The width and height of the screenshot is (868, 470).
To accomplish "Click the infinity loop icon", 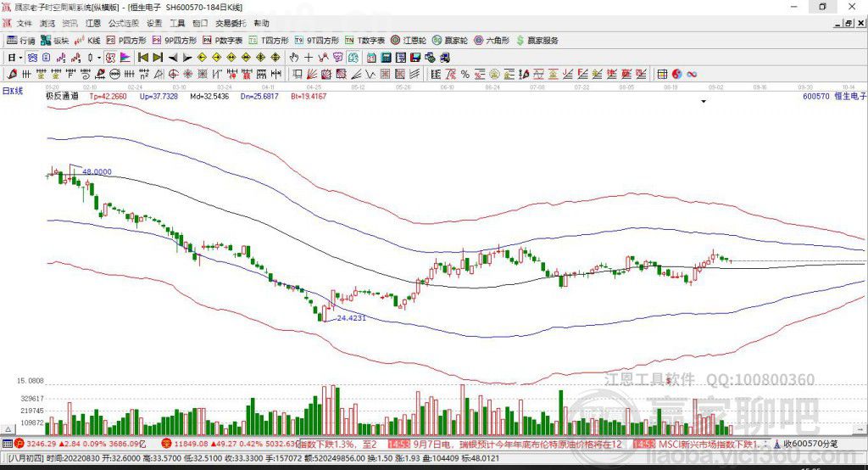I will coord(692,75).
